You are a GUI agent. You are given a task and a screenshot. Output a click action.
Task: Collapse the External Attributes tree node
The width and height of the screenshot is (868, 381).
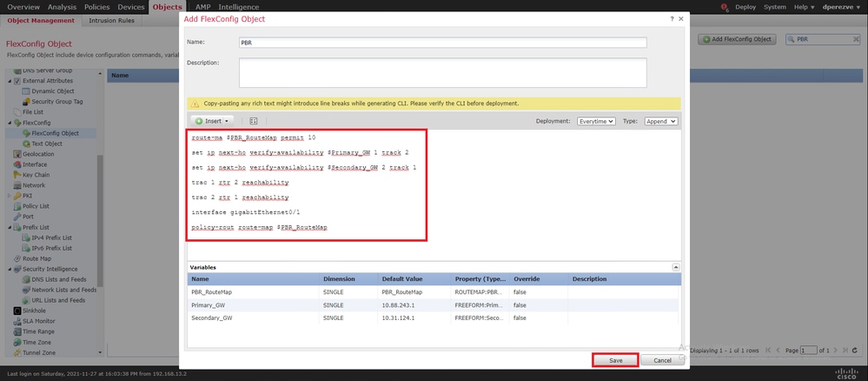pyautogui.click(x=10, y=81)
